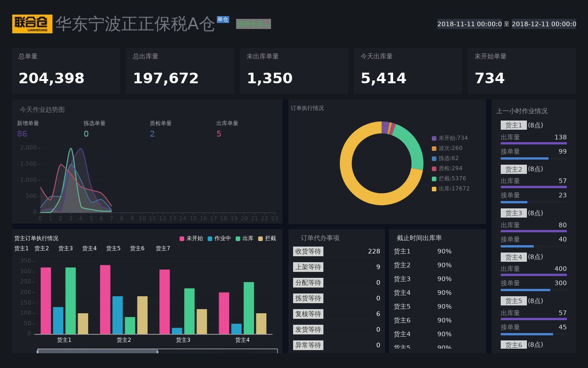
Task: Select the 质检单量 2 trend series
Action: 161,129
